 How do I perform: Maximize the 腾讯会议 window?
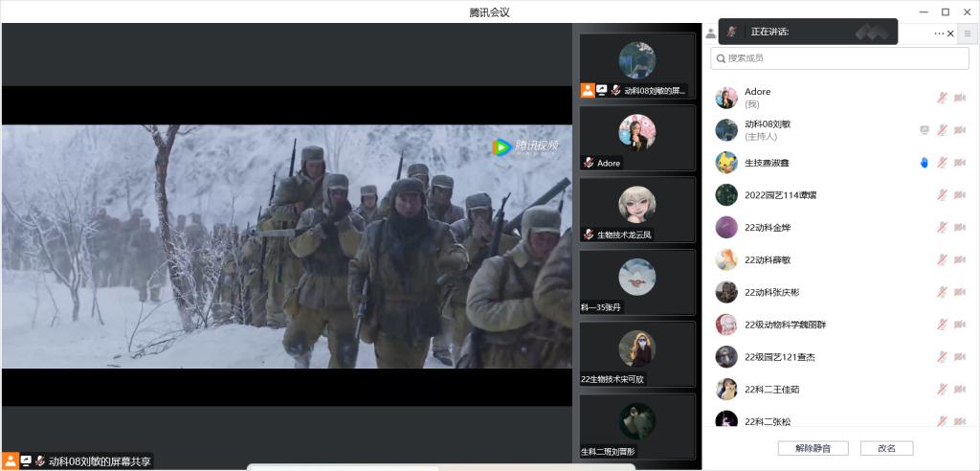pos(946,11)
